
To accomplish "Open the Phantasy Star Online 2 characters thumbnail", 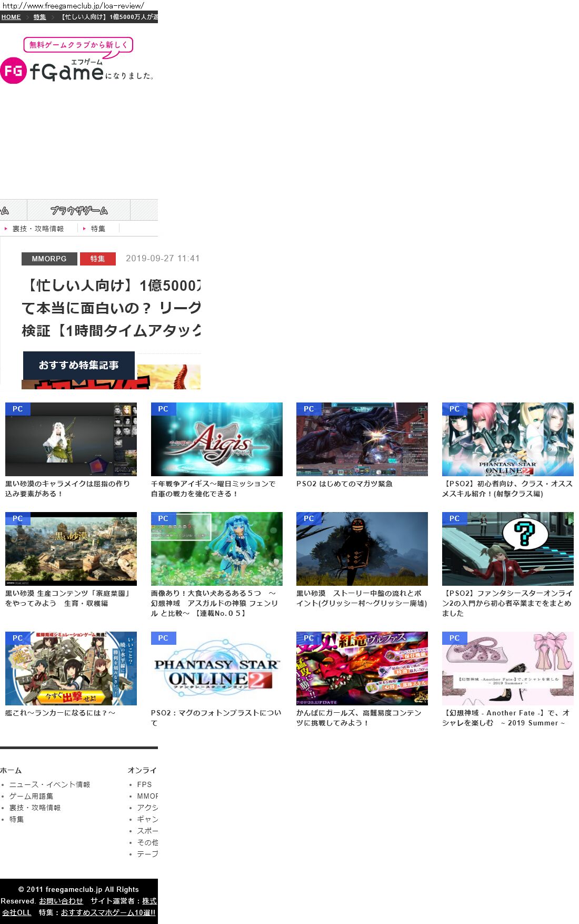I will tap(508, 439).
